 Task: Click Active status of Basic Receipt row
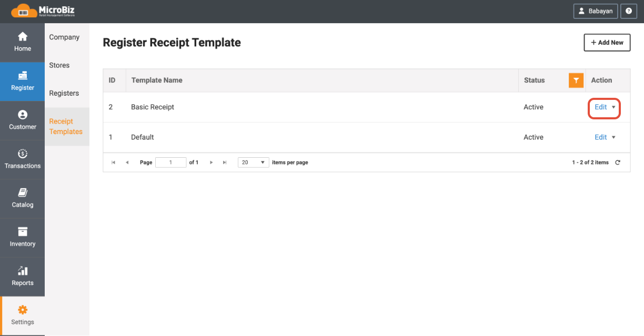pos(534,107)
